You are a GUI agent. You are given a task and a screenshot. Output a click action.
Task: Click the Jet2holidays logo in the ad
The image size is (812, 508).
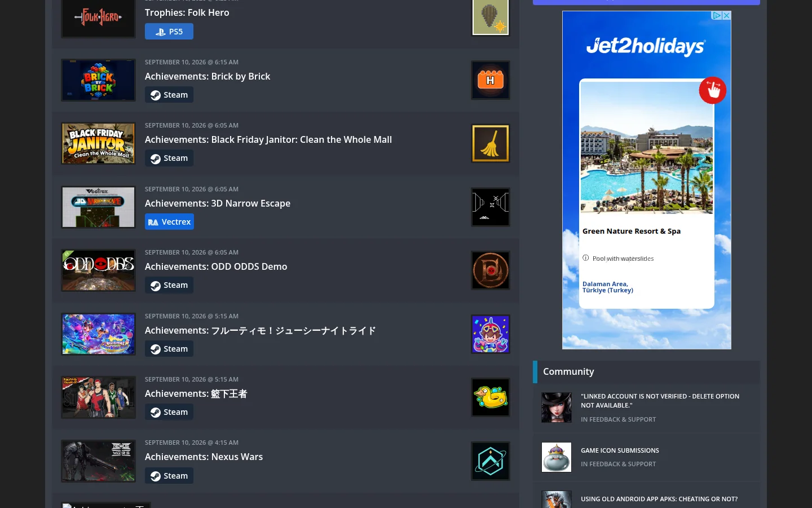(646, 46)
